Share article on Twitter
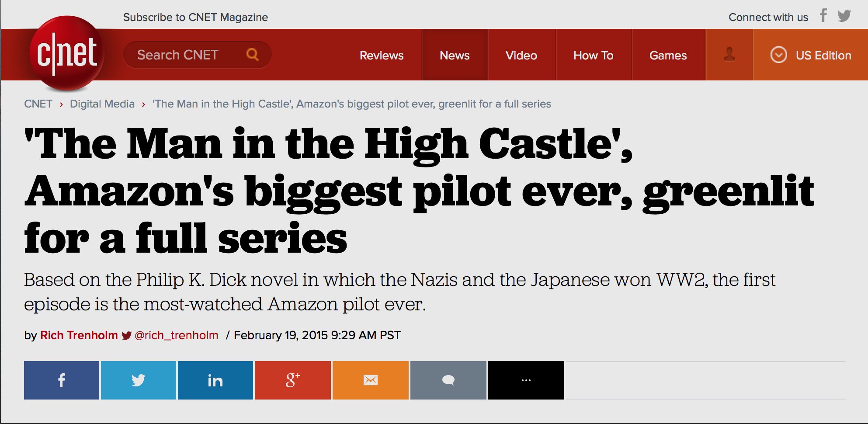 pyautogui.click(x=139, y=380)
